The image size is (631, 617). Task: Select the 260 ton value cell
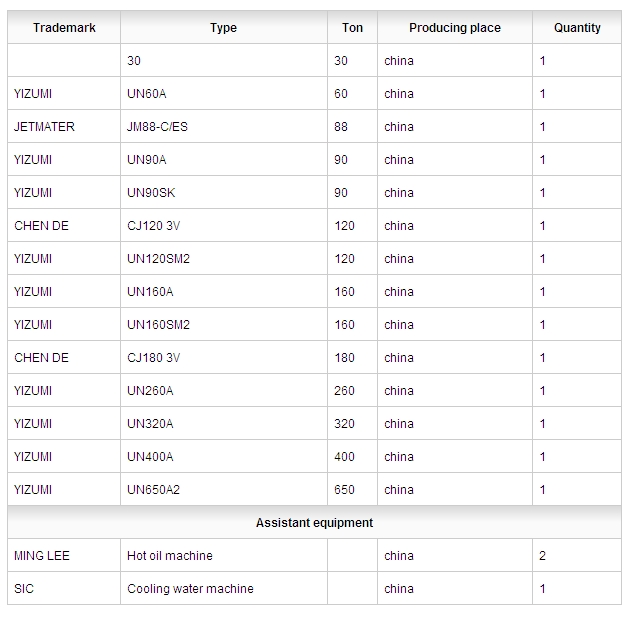353,390
